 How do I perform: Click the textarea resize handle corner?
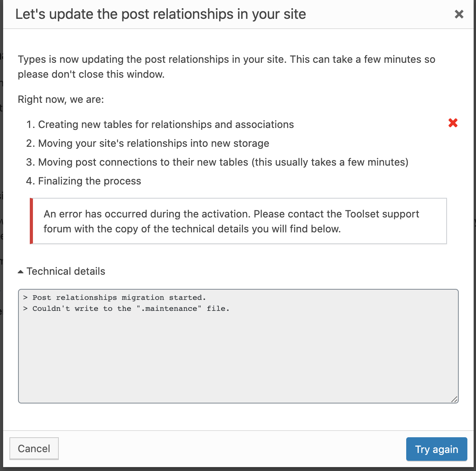(454, 399)
